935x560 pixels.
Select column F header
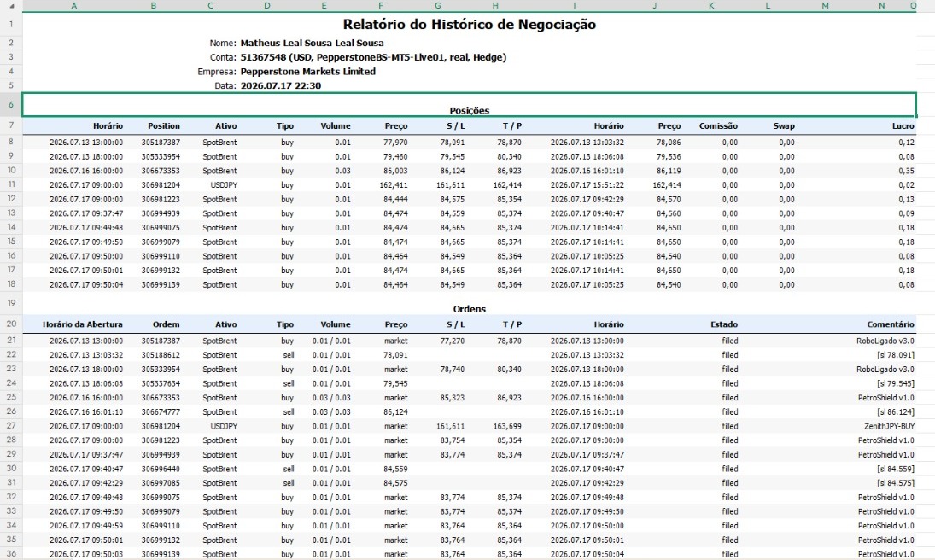pyautogui.click(x=381, y=5)
